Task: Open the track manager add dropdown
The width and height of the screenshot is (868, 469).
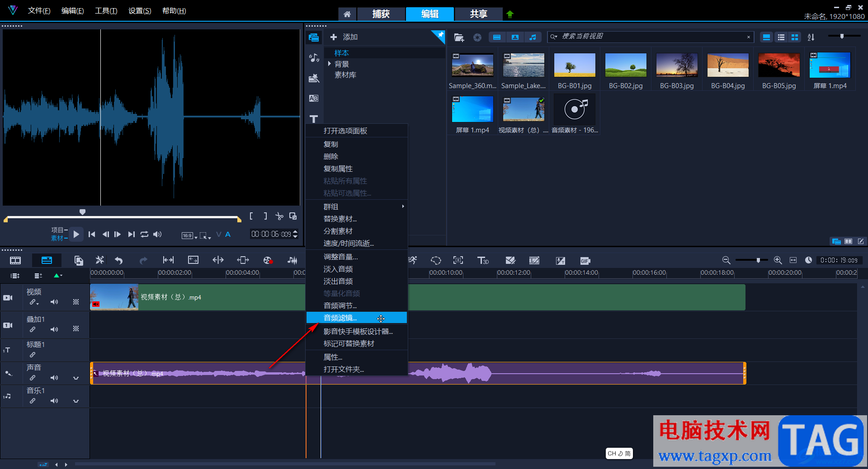Action: [58, 276]
